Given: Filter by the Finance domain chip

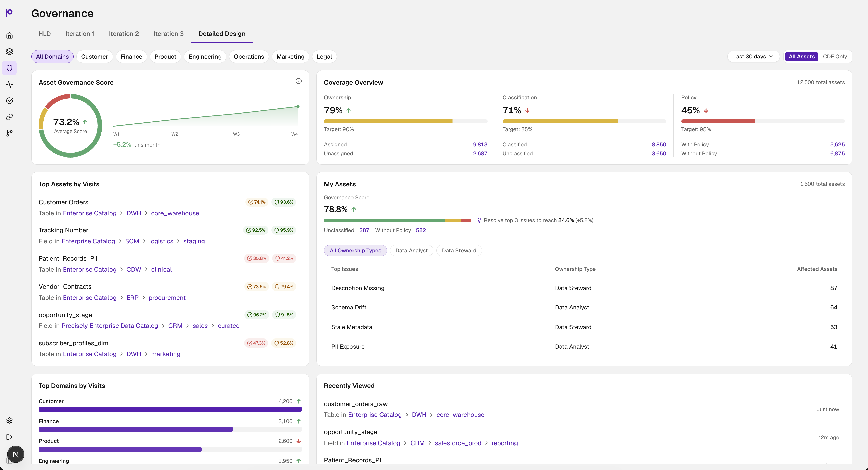Looking at the screenshot, I should coord(131,57).
